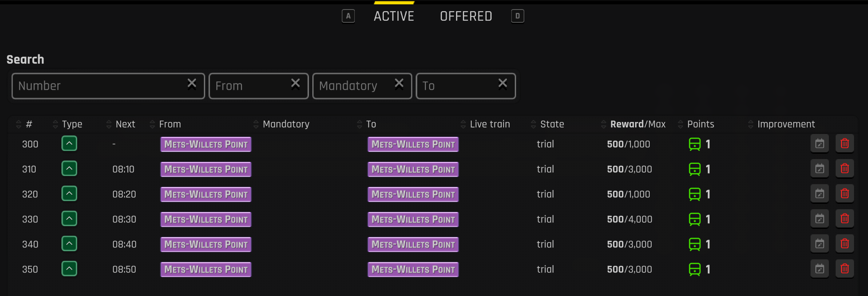Viewport: 868px width, 296px height.
Task: Clear the Mandatory filter with its X icon
Action: click(399, 84)
